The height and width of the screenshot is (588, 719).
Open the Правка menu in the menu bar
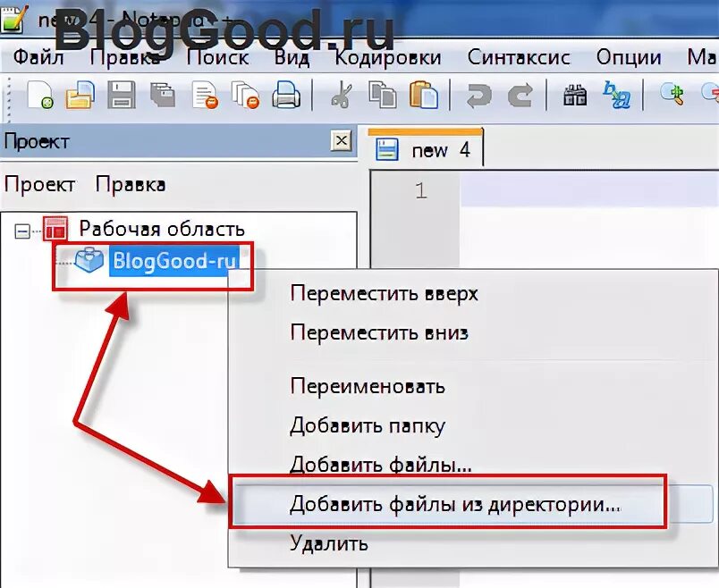point(124,58)
